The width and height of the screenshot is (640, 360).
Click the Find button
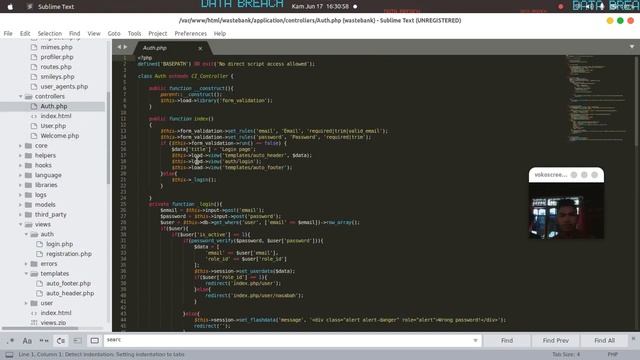pyautogui.click(x=507, y=340)
